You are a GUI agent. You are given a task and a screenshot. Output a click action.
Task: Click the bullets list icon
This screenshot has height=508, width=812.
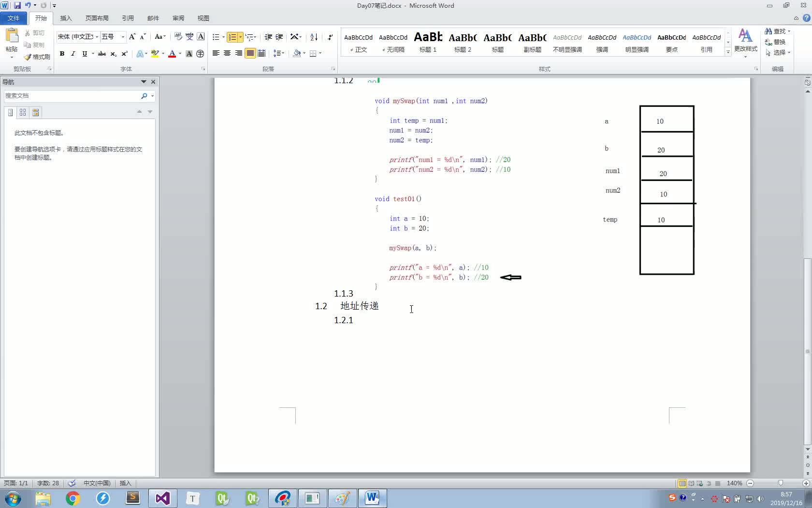pos(216,37)
